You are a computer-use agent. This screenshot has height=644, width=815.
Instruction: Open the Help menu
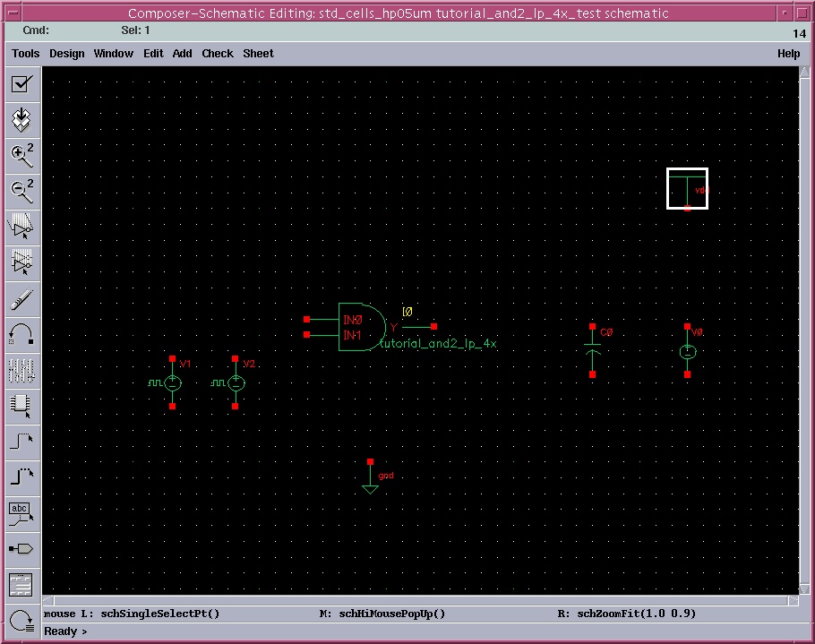[788, 54]
